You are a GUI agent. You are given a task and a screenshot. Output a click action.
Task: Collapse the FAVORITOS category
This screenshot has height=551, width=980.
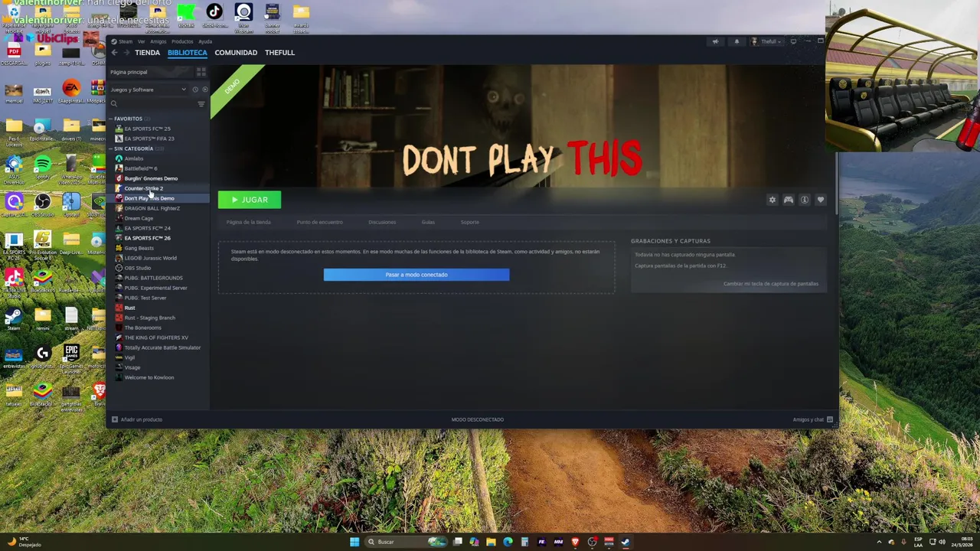[127, 119]
